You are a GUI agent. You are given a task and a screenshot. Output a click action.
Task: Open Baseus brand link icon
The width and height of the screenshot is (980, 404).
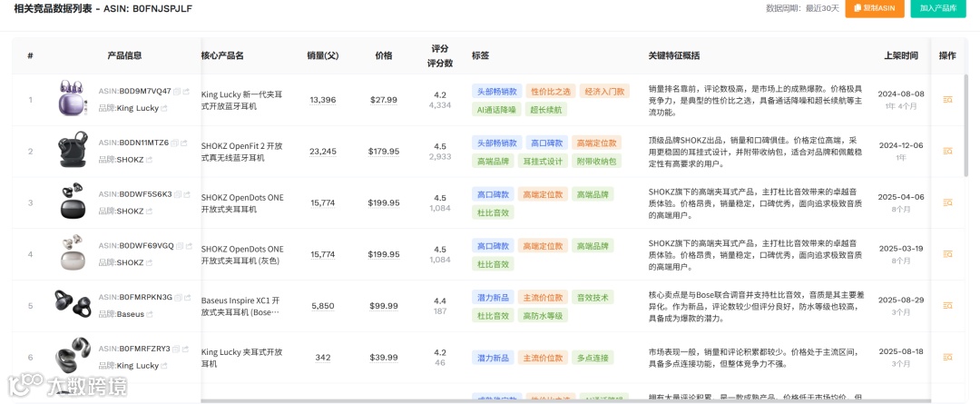pyautogui.click(x=150, y=314)
